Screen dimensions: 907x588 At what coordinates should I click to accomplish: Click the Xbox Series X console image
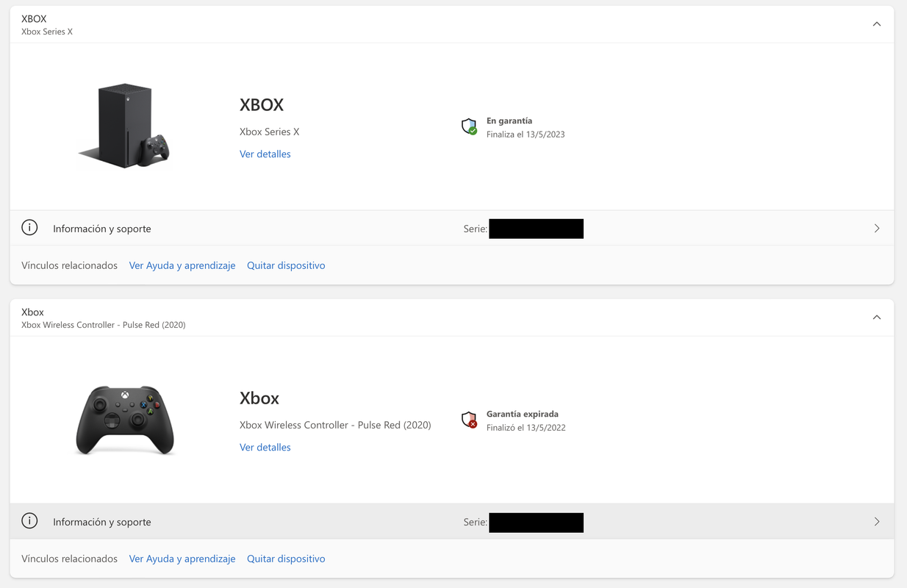(125, 126)
